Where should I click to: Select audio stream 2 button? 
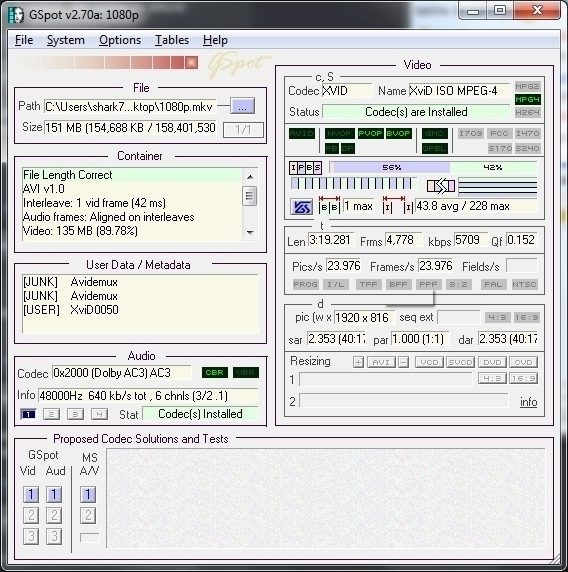(51, 414)
